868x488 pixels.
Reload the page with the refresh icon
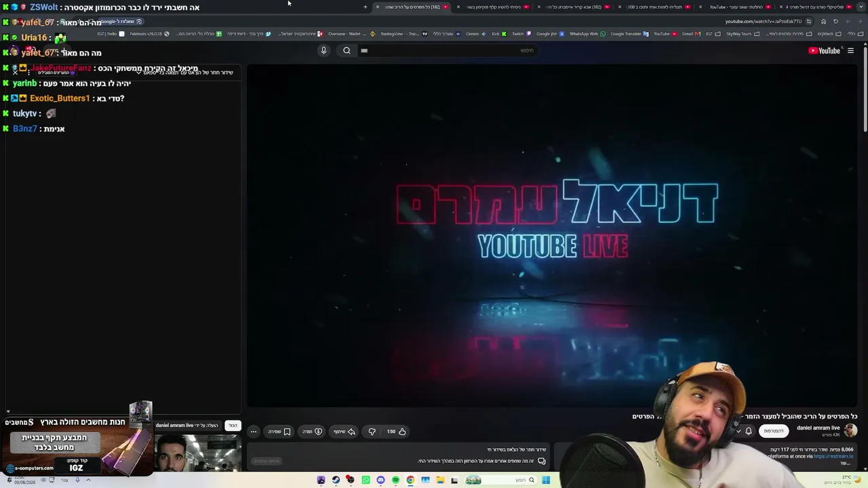coord(835,21)
